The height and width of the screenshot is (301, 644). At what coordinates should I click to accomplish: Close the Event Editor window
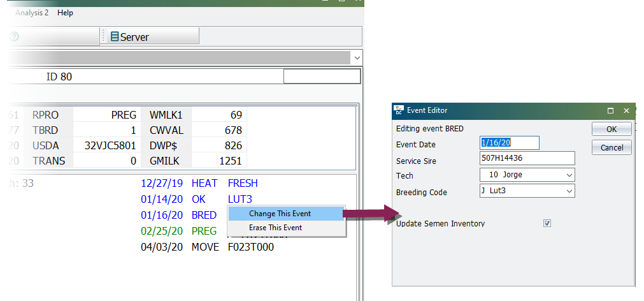click(626, 110)
